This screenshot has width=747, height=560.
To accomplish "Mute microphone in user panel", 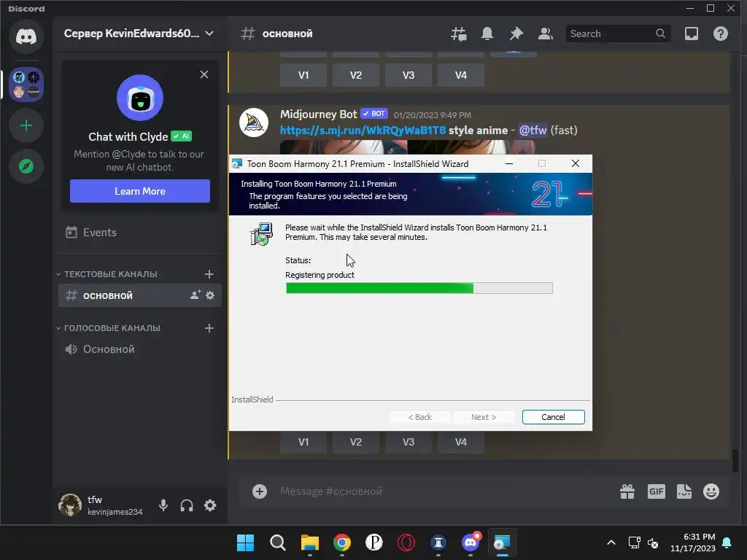I will pos(163,505).
